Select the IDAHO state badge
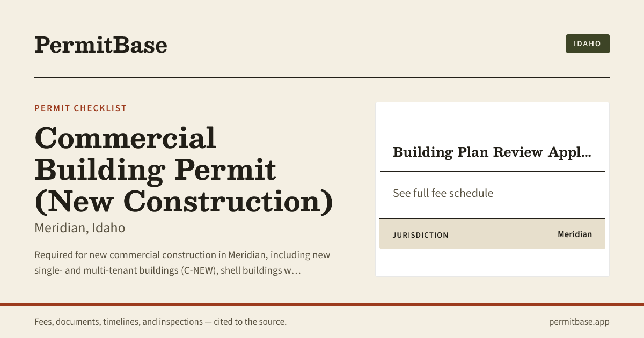This screenshot has height=338, width=644. tap(588, 43)
